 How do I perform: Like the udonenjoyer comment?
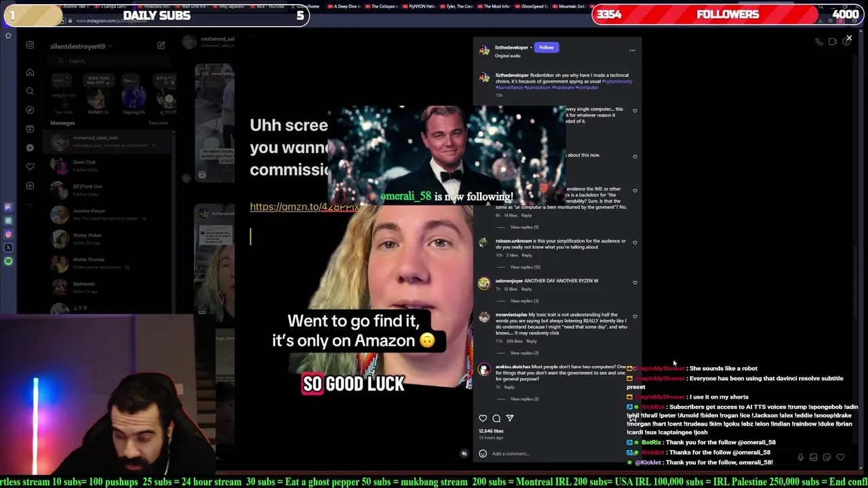point(635,283)
